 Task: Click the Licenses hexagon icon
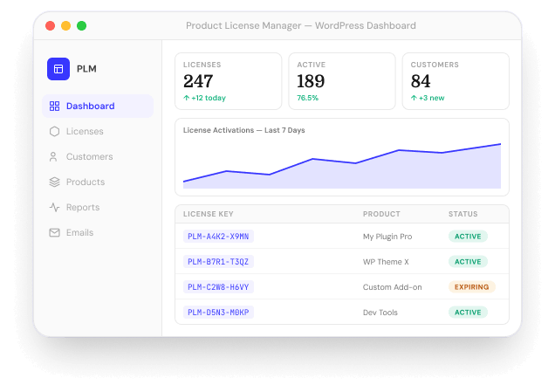click(x=54, y=131)
